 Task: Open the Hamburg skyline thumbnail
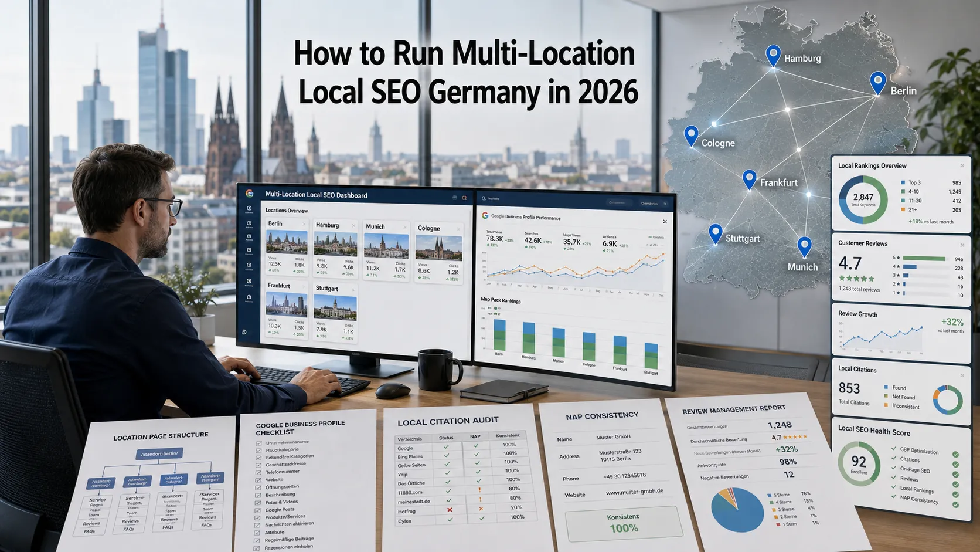click(x=335, y=243)
